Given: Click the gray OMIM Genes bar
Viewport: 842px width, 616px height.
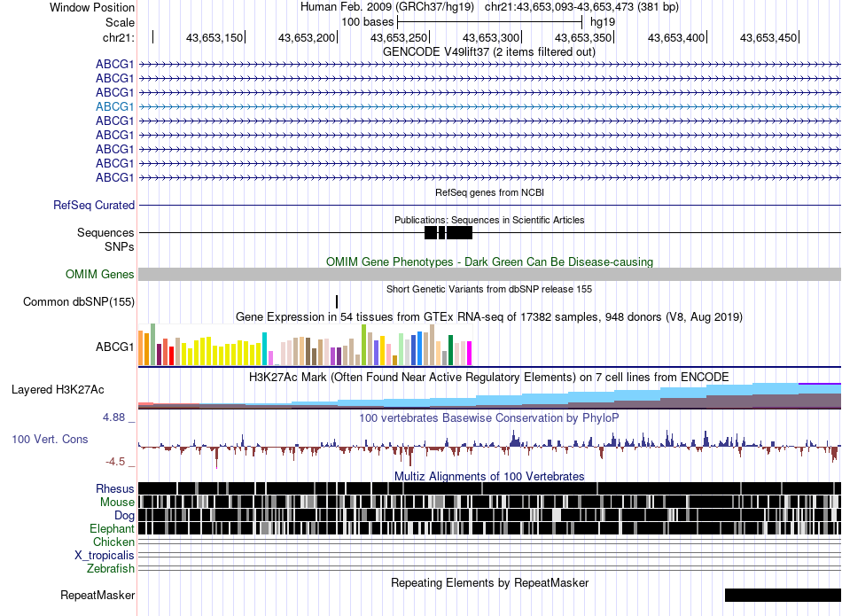Looking at the screenshot, I should click(x=489, y=275).
